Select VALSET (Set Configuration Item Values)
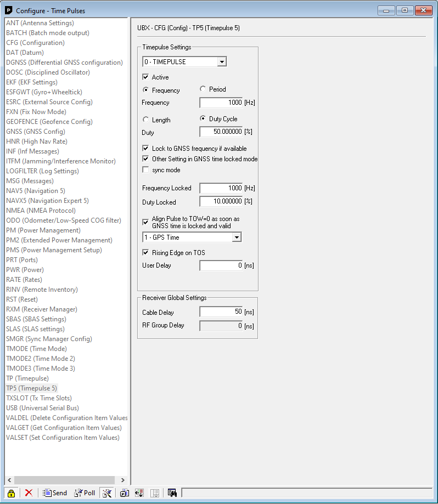The width and height of the screenshot is (438, 504). click(63, 438)
